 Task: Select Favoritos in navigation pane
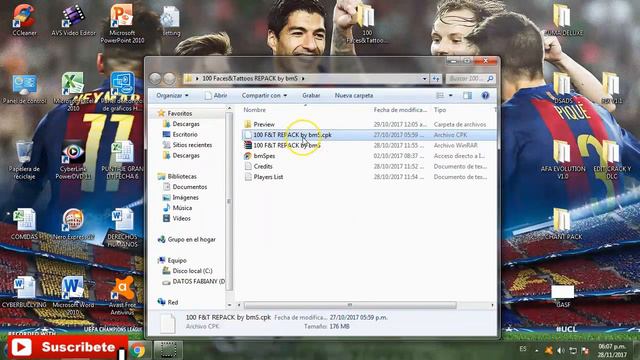coord(180,113)
